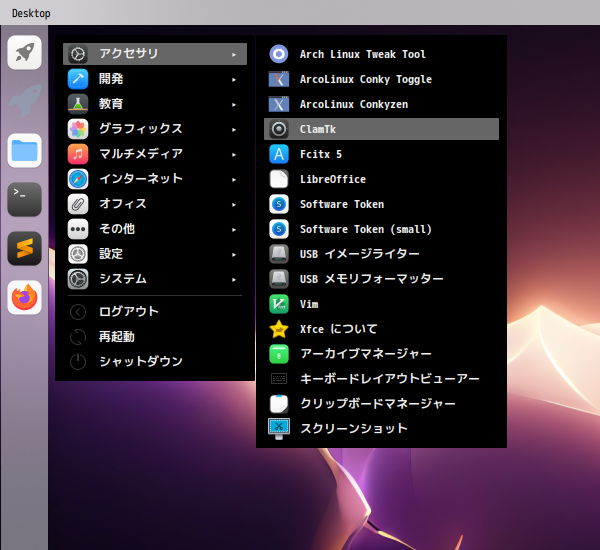Screen dimensions: 600x550
Task: Click the Software Token (small) icon
Action: pos(279,229)
